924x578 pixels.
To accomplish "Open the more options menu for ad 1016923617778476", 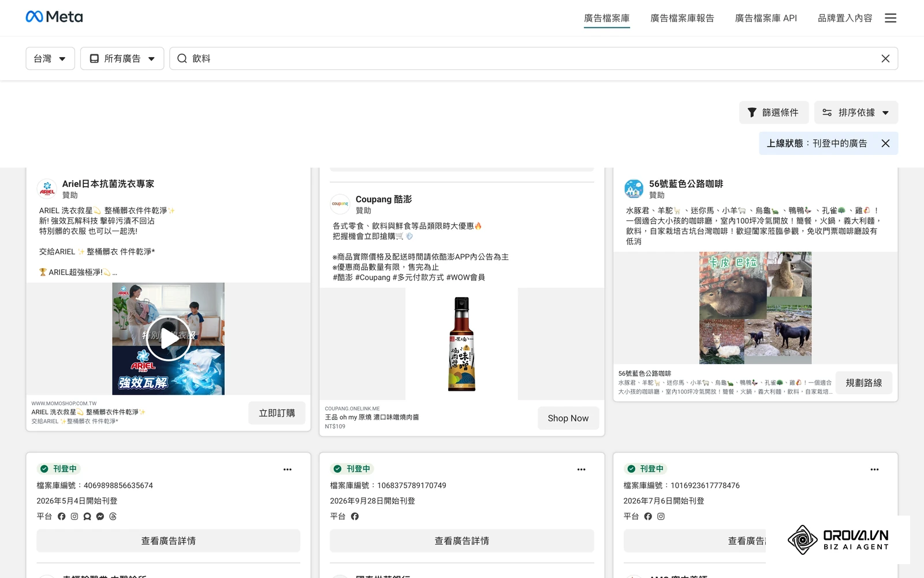I will (874, 469).
